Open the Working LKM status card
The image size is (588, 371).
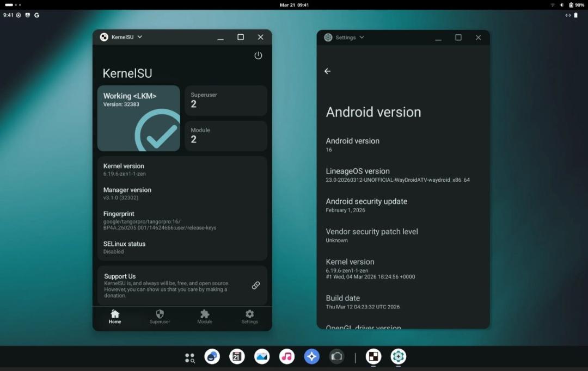[x=138, y=119]
